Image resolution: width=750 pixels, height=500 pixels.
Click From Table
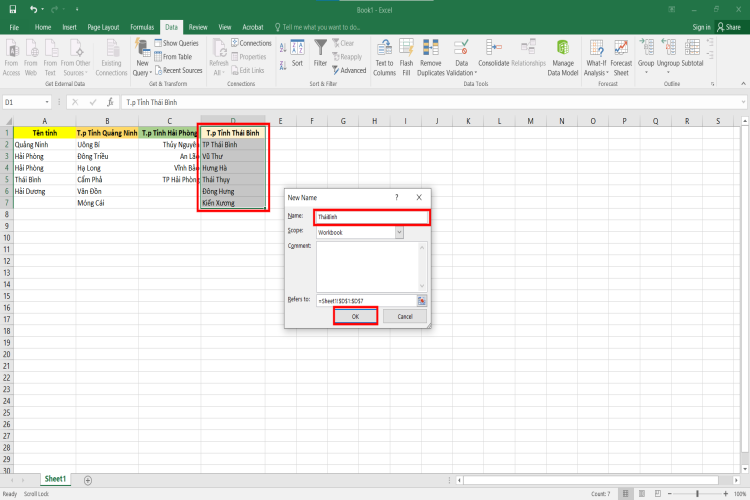pyautogui.click(x=173, y=57)
